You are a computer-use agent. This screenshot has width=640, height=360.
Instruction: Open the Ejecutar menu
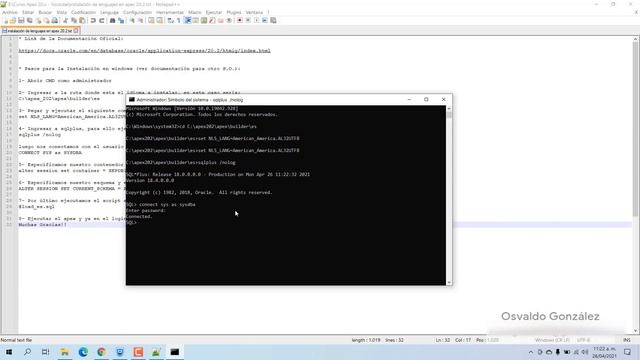[x=214, y=12]
